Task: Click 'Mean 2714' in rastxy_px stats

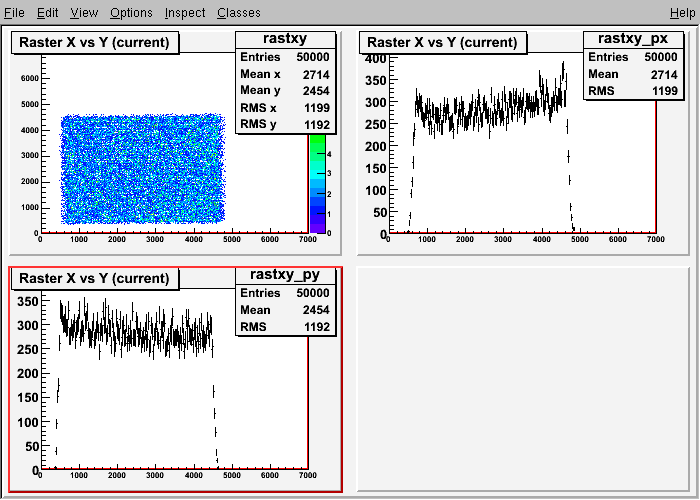Action: click(633, 74)
